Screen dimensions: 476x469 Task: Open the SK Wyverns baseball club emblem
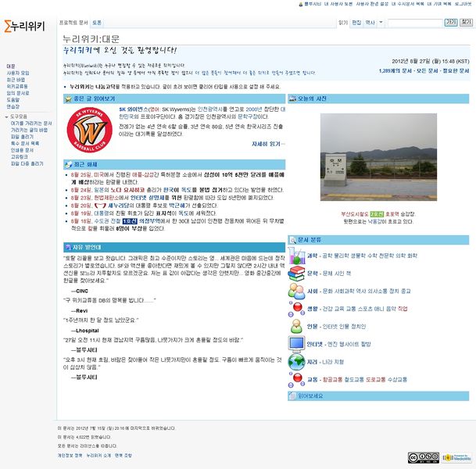pyautogui.click(x=90, y=130)
